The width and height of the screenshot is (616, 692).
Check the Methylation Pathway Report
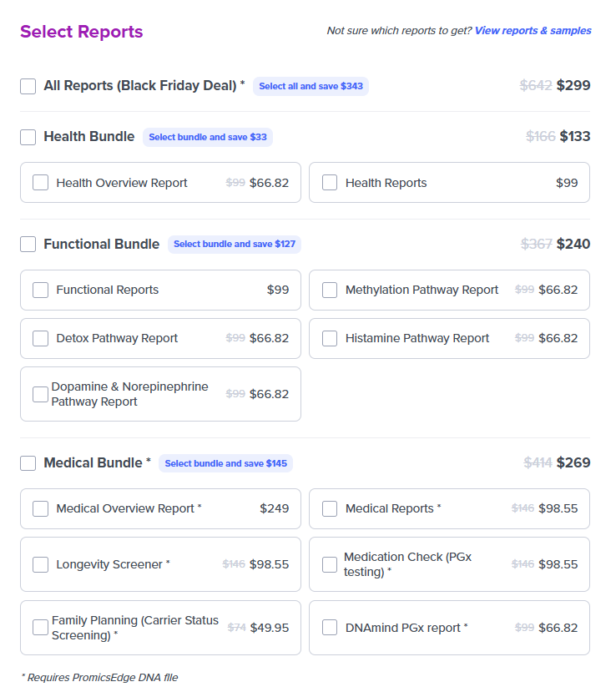330,290
